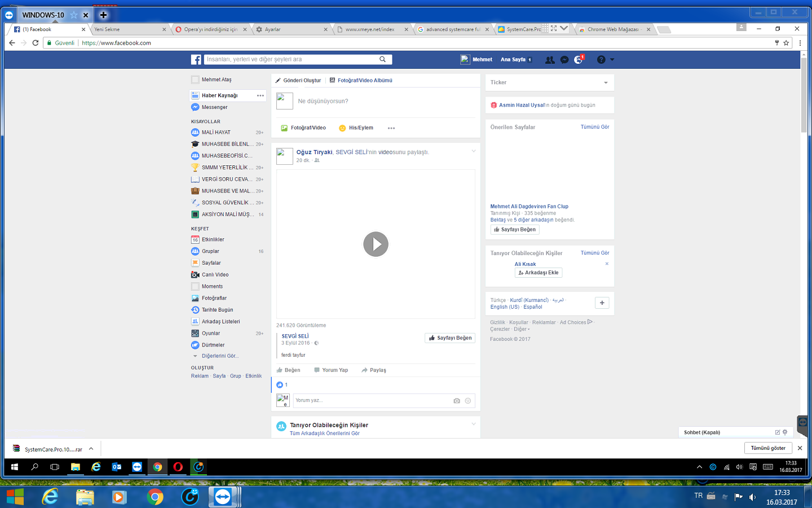This screenshot has height=508, width=812.
Task: Open the friend requests icon
Action: pos(550,60)
